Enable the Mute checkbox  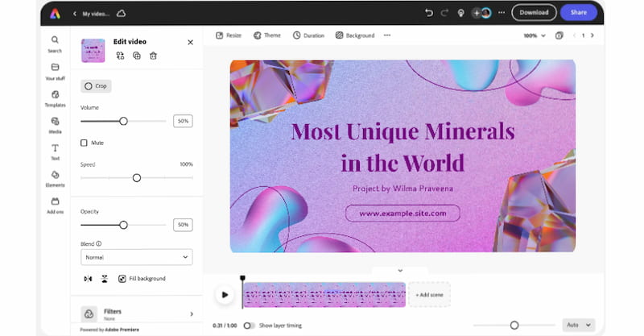coord(84,143)
